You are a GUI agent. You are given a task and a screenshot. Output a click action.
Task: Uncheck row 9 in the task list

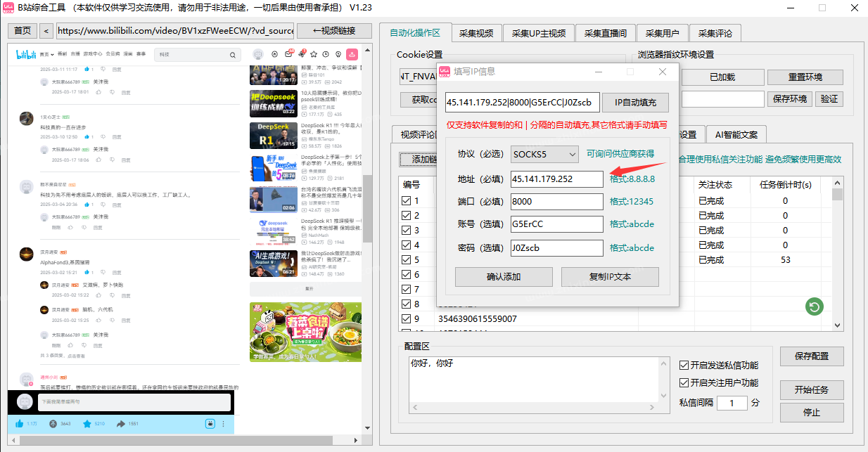coord(407,318)
